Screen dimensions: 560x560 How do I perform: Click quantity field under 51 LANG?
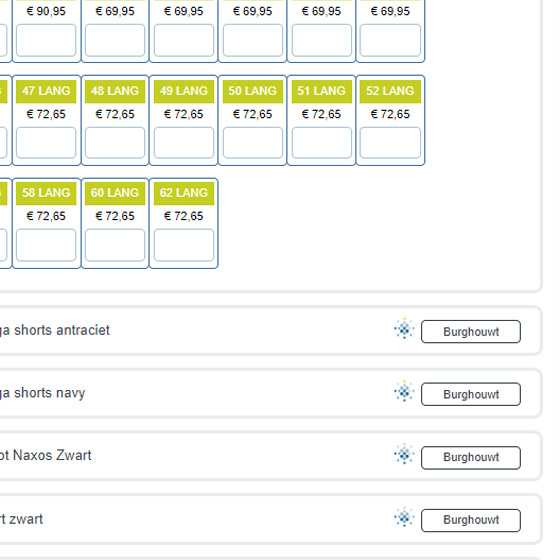pyautogui.click(x=322, y=142)
